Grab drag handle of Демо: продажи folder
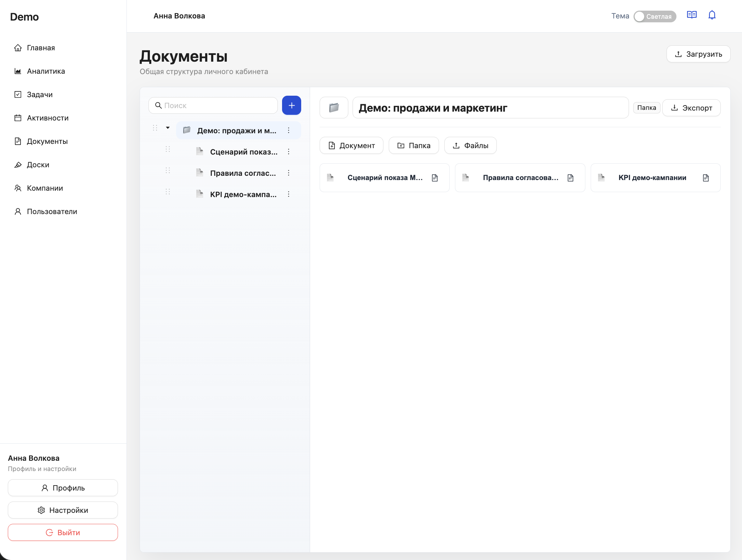The image size is (742, 560). (155, 128)
